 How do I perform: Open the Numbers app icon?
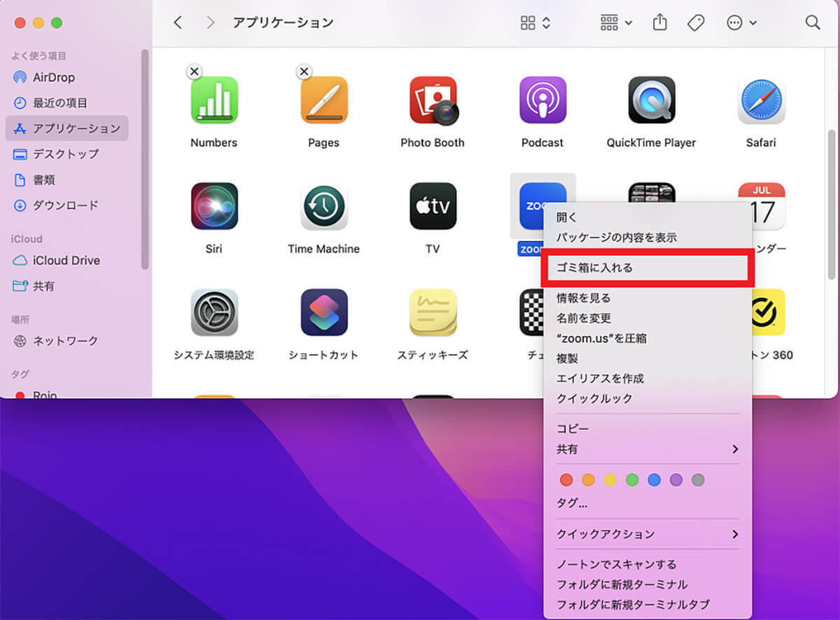(214, 100)
